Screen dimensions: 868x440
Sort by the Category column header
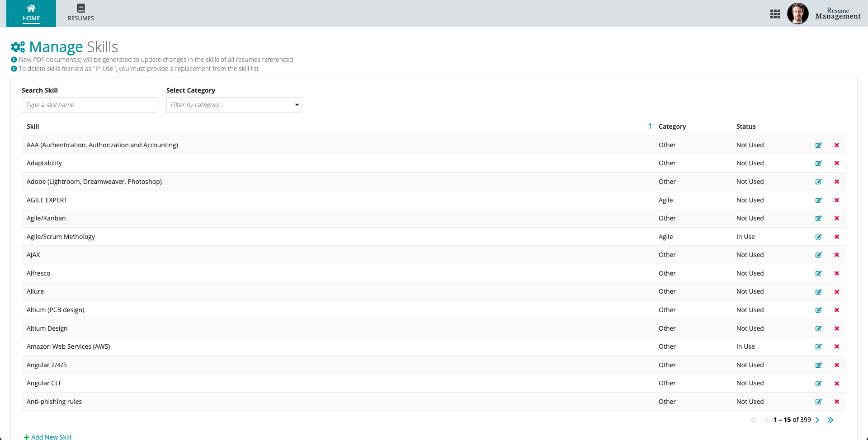(x=672, y=126)
